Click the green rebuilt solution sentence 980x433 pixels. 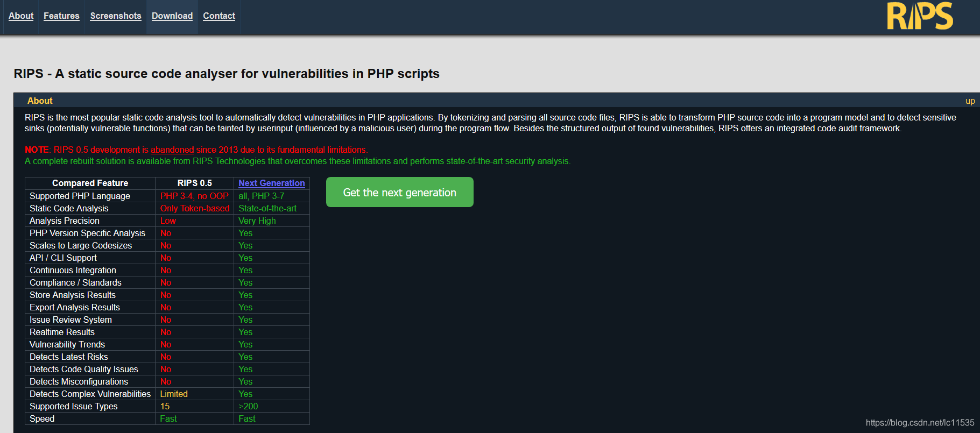point(298,161)
